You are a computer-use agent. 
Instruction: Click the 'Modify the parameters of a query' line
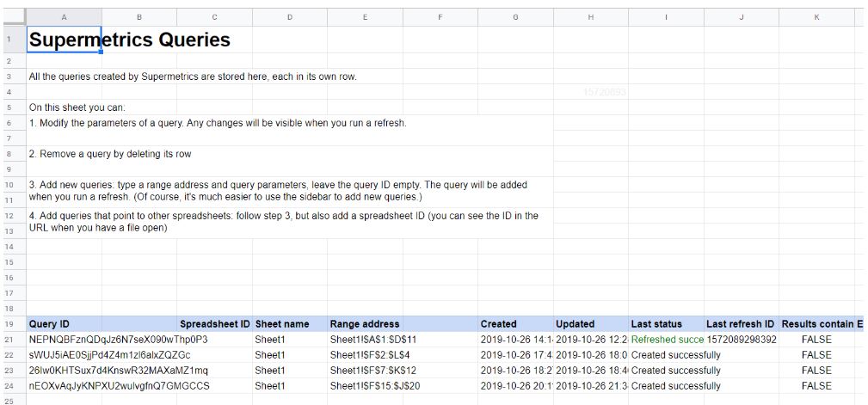tap(218, 123)
